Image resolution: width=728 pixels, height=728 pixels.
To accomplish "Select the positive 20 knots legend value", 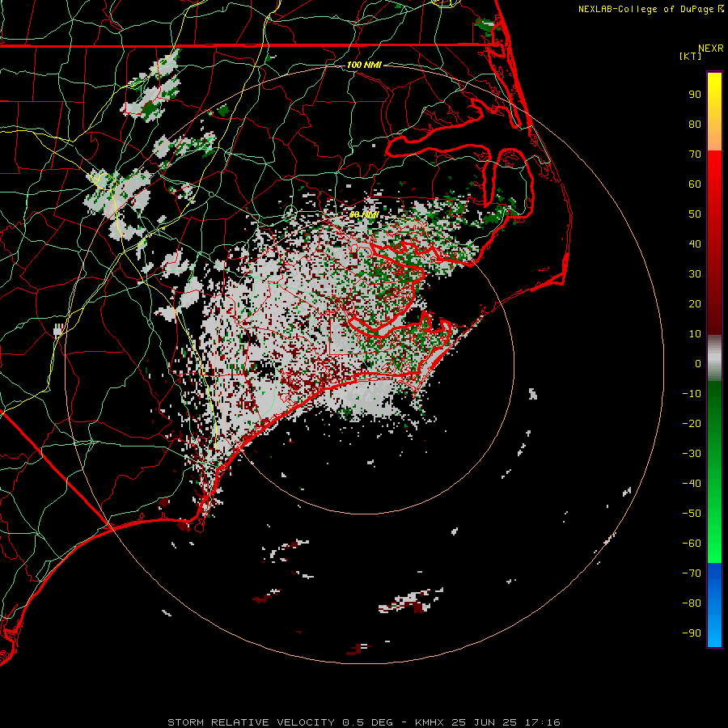I will [695, 303].
